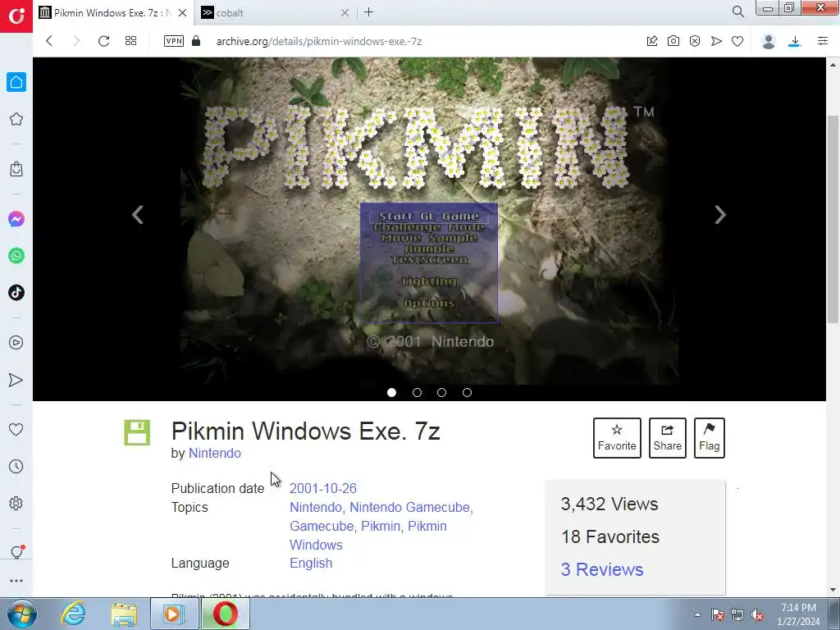Image resolution: width=840 pixels, height=630 pixels.
Task: Open a new tab
Action: tap(368, 11)
